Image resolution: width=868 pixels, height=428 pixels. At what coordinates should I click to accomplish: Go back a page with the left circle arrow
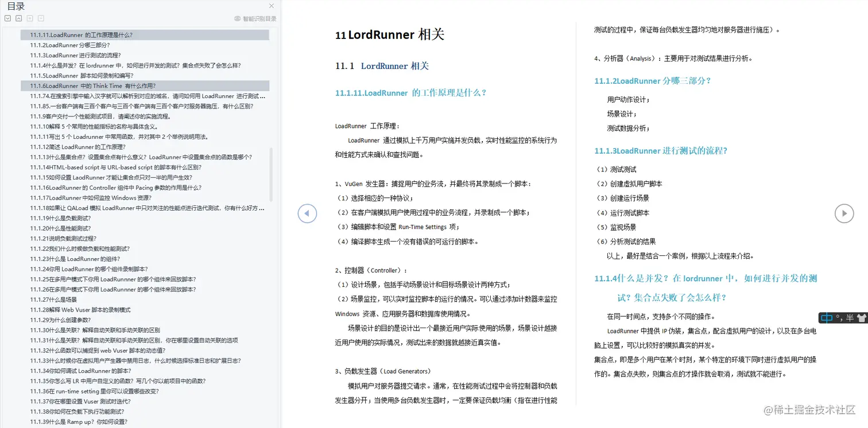[x=308, y=213]
